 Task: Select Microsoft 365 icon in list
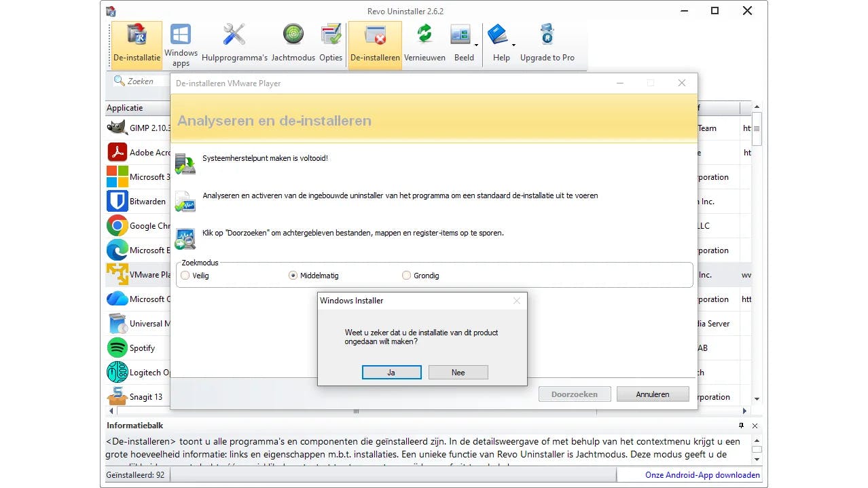click(117, 176)
